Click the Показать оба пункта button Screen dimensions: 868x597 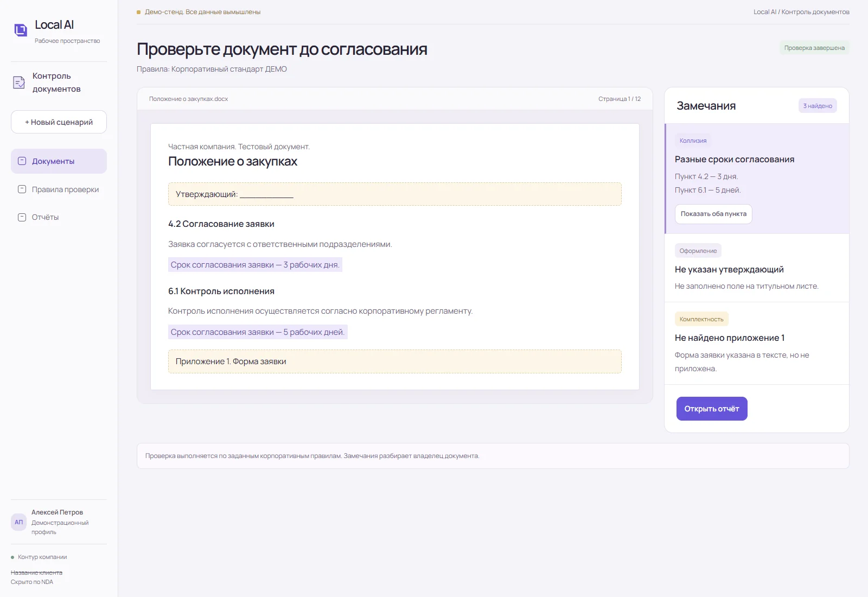[x=713, y=214]
